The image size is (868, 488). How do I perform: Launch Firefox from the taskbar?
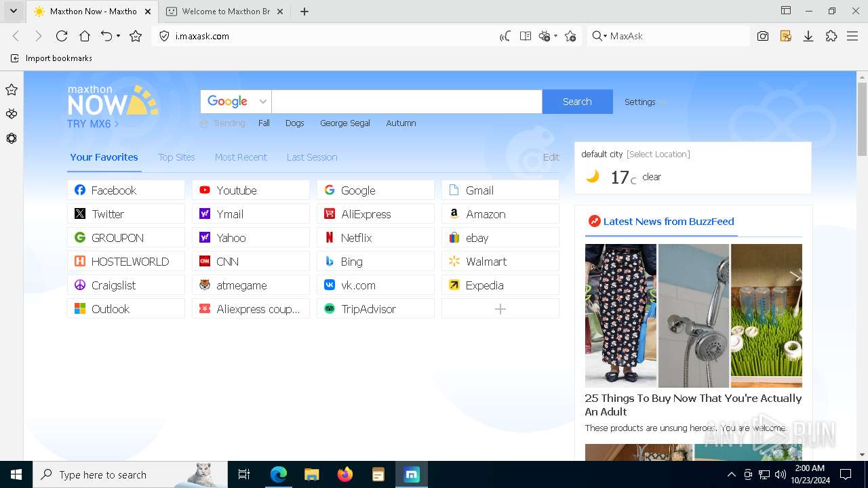(x=344, y=474)
